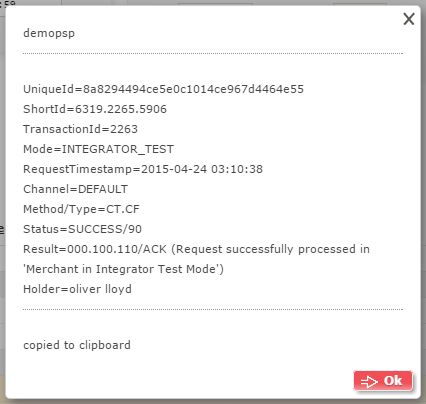The width and height of the screenshot is (426, 404).
Task: Click the lower dotted separator line
Action: [213, 309]
